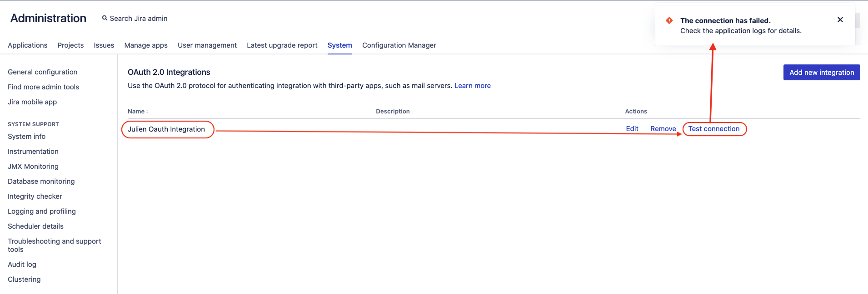Go to Manage apps tab

pyautogui.click(x=146, y=45)
